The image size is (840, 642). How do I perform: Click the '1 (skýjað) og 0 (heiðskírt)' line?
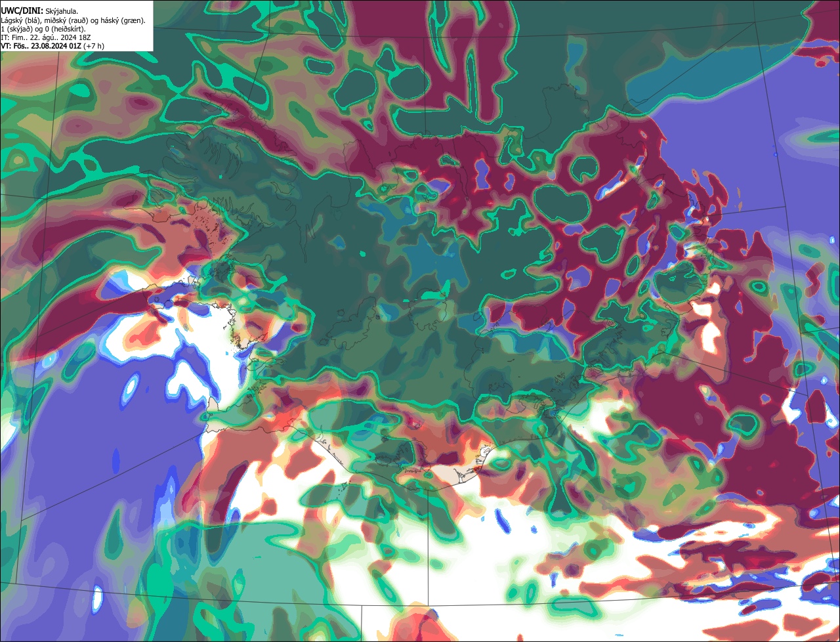43,29
